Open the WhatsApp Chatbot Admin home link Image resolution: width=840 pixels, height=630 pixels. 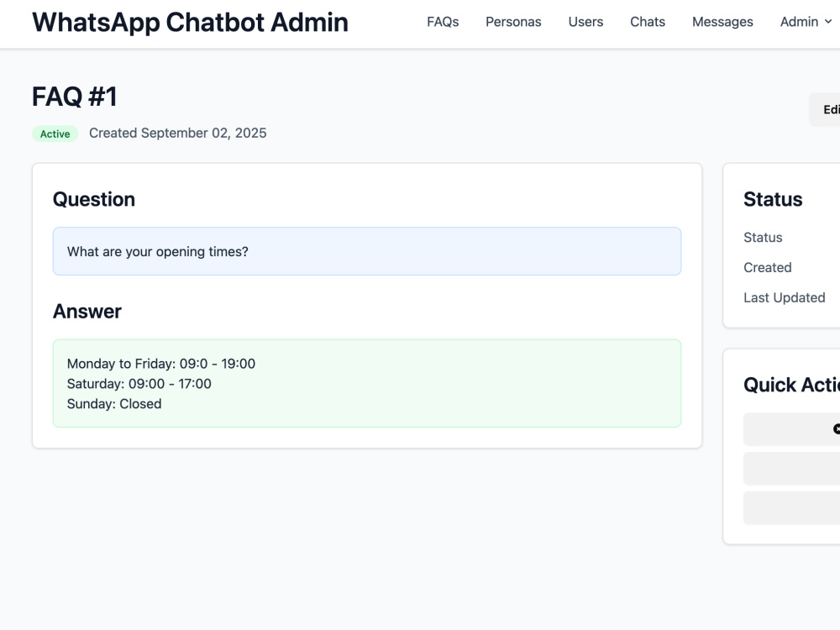tap(190, 23)
